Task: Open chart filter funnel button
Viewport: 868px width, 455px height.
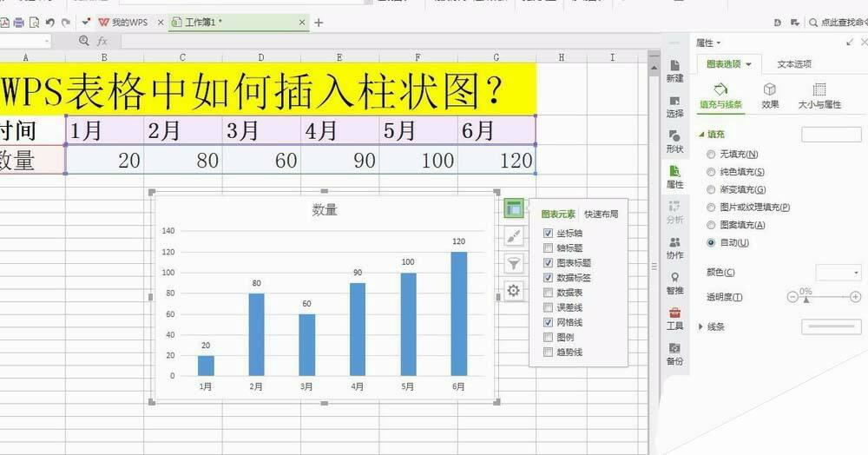Action: click(514, 263)
